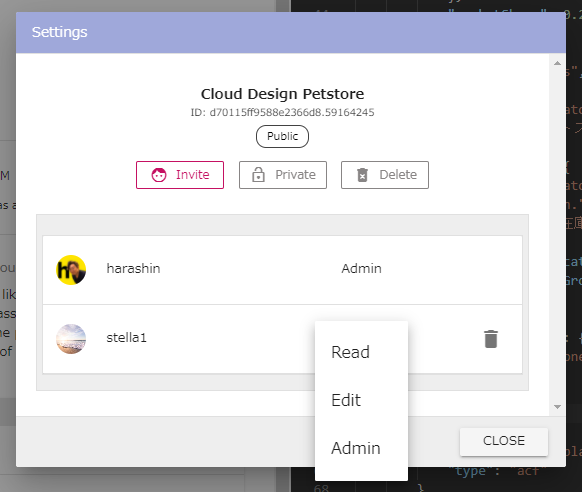Close the Settings dialog with CLOSE button

[504, 442]
